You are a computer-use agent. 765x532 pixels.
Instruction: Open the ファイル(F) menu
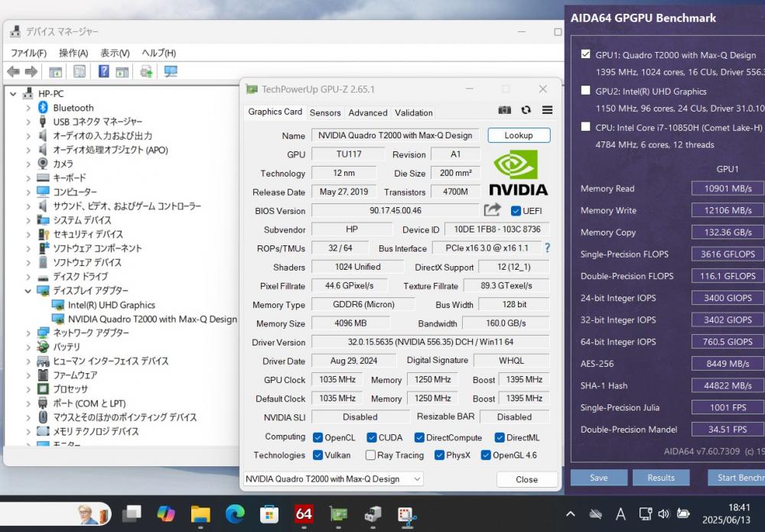pos(29,53)
